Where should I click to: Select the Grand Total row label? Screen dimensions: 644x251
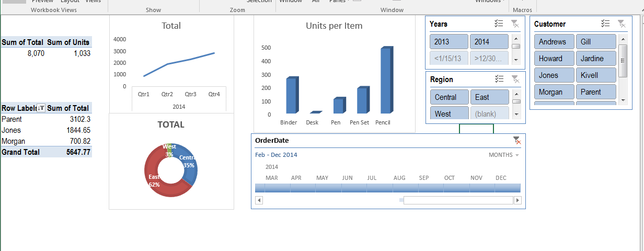pyautogui.click(x=23, y=152)
